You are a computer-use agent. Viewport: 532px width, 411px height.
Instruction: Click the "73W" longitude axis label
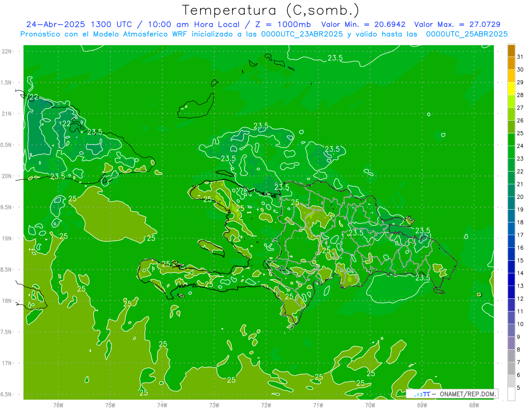click(x=214, y=405)
